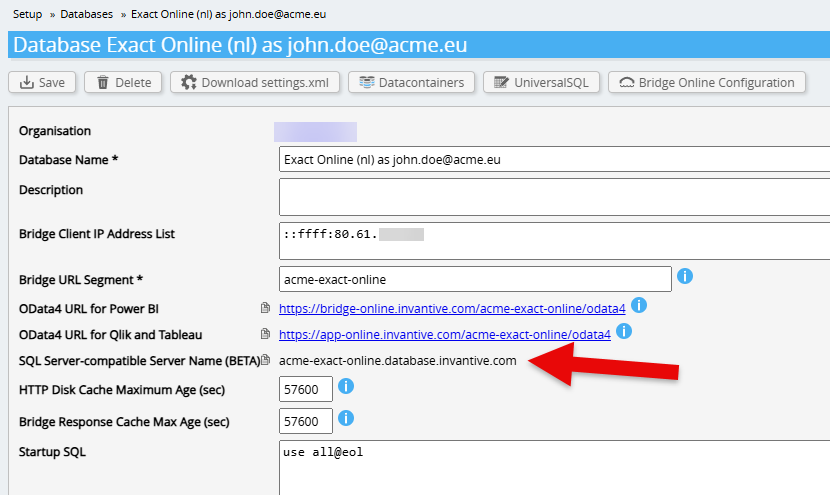Image resolution: width=830 pixels, height=495 pixels.
Task: Show info for Power BI OData4 URL
Action: click(x=639, y=305)
